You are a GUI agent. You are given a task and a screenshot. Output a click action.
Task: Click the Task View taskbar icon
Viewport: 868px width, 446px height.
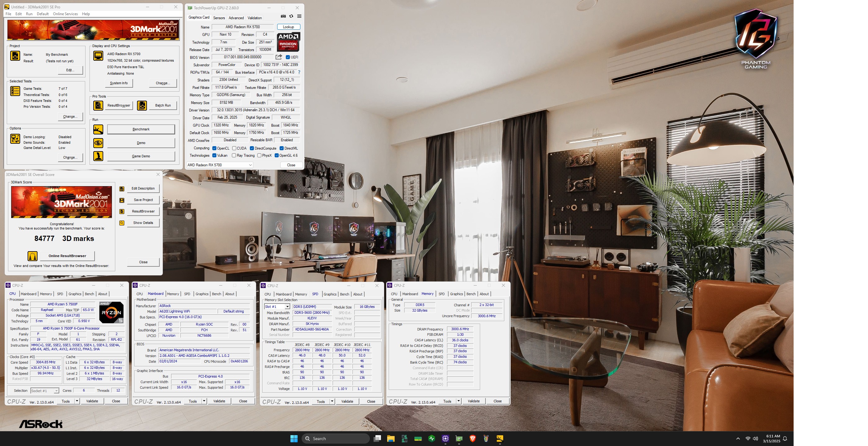click(x=377, y=439)
